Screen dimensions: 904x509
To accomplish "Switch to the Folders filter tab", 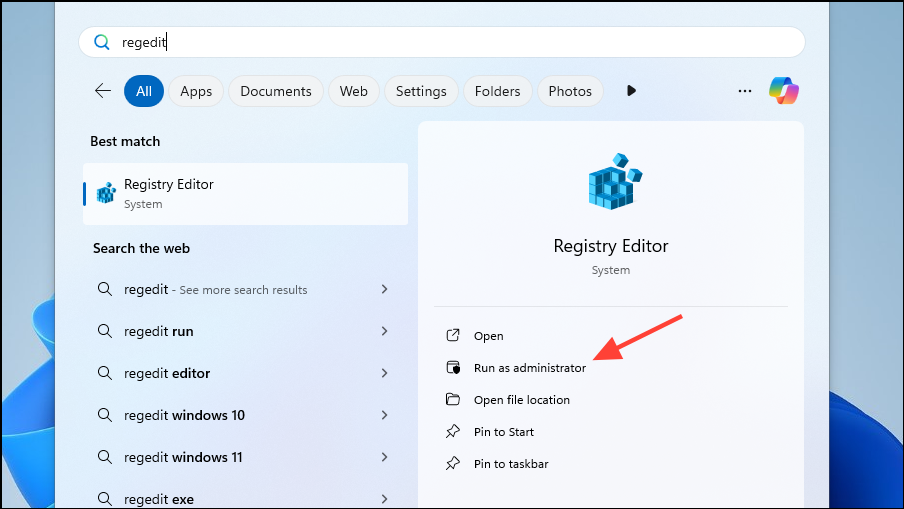I will click(x=497, y=91).
